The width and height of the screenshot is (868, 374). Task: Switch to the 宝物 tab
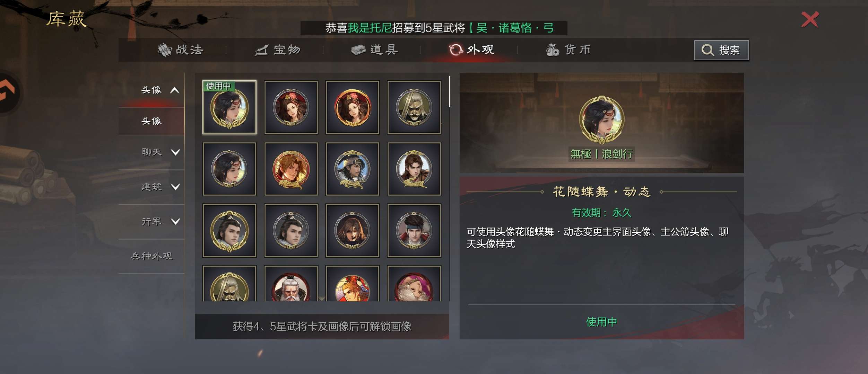[x=277, y=50]
